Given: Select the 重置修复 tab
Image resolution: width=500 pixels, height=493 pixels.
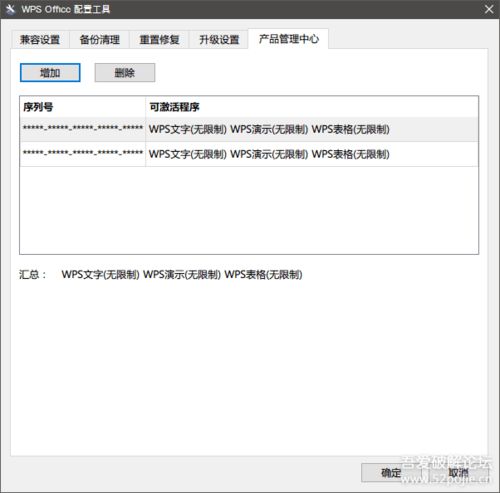Looking at the screenshot, I should coord(159,40).
